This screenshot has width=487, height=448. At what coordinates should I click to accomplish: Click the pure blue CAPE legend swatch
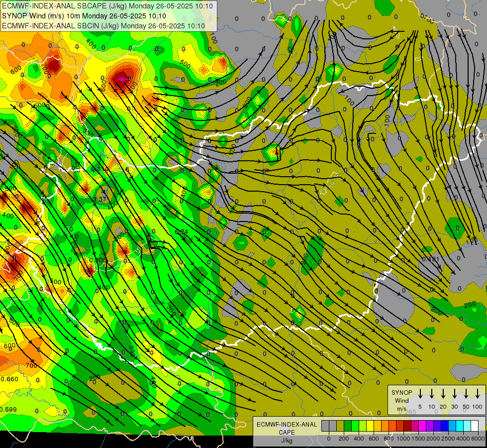445,426
